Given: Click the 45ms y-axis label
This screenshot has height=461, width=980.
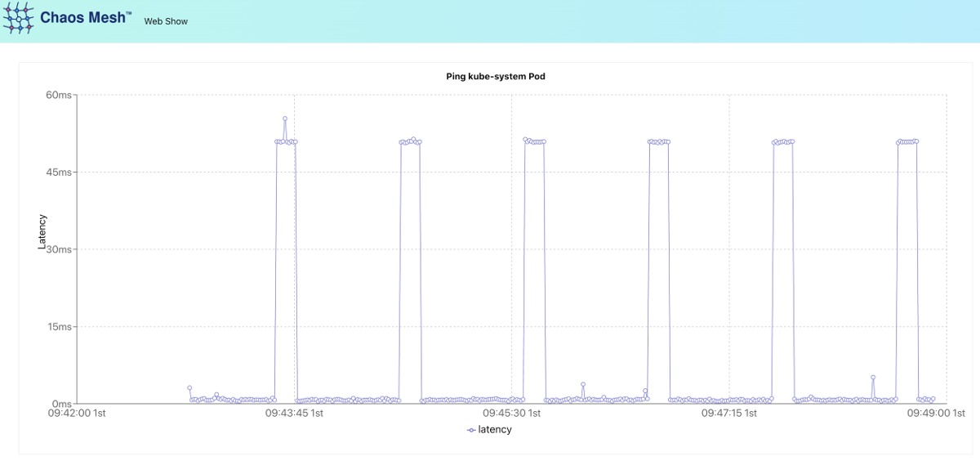Looking at the screenshot, I should coord(59,172).
